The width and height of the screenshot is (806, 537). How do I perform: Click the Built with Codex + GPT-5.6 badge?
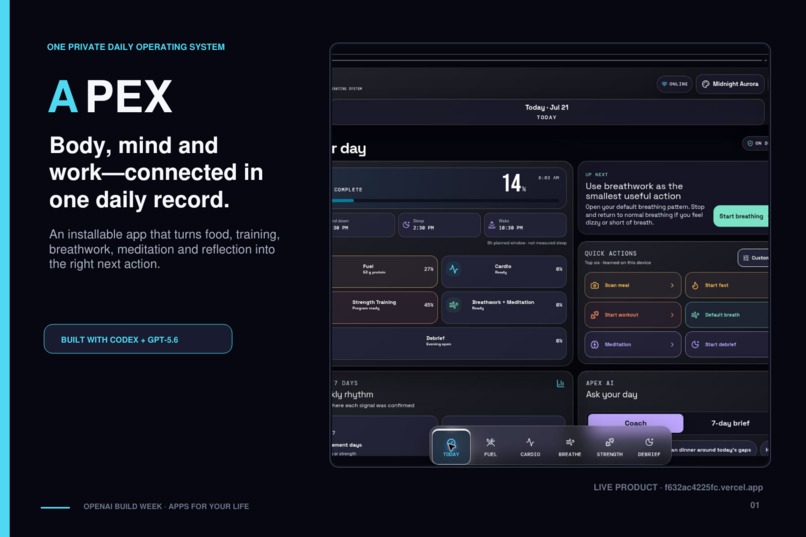pos(138,339)
